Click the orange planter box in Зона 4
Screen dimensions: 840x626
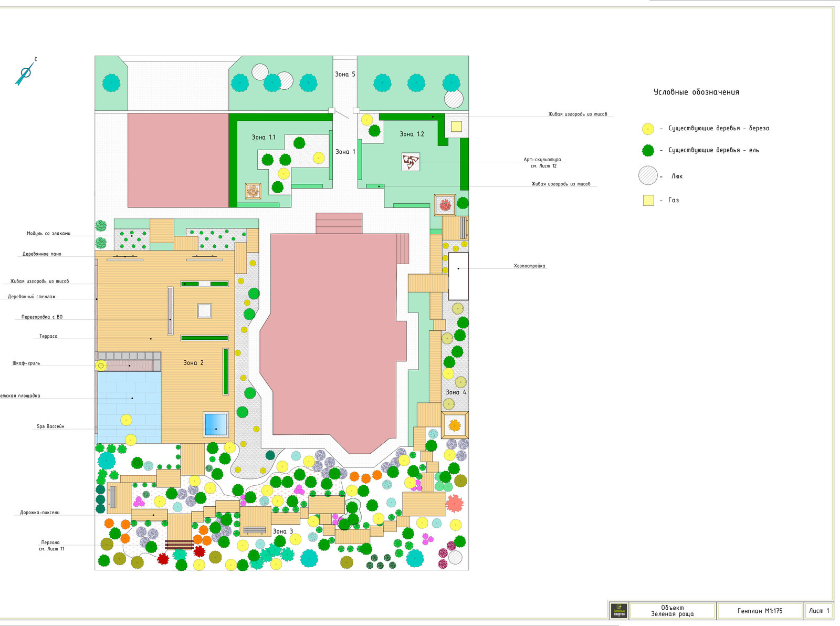[454, 425]
